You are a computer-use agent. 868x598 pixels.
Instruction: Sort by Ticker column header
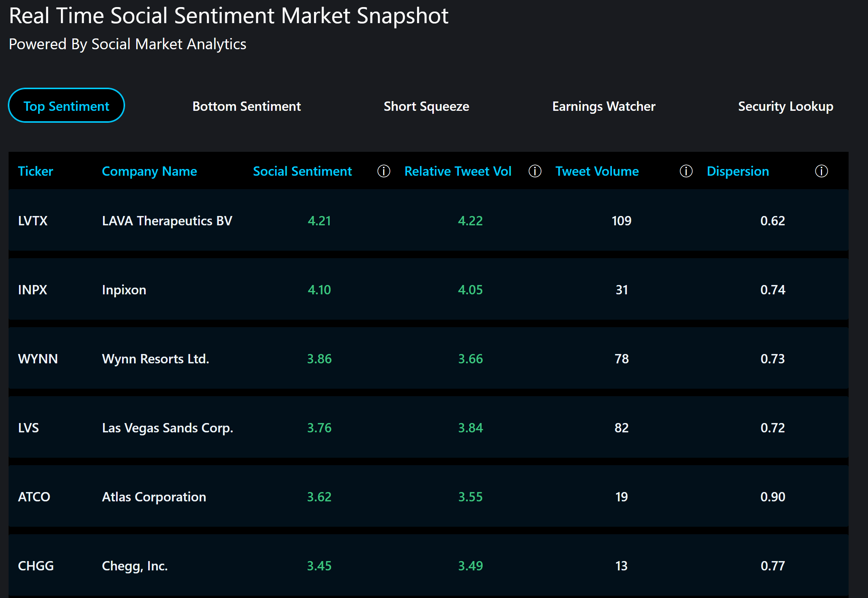pyautogui.click(x=35, y=171)
